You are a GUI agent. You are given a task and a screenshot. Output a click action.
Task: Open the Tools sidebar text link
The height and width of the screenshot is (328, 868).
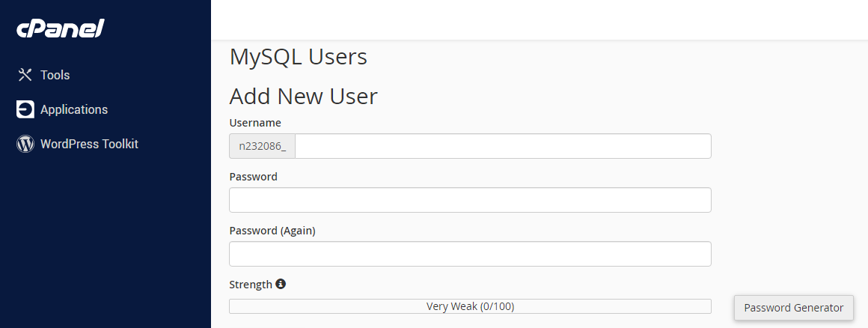55,75
